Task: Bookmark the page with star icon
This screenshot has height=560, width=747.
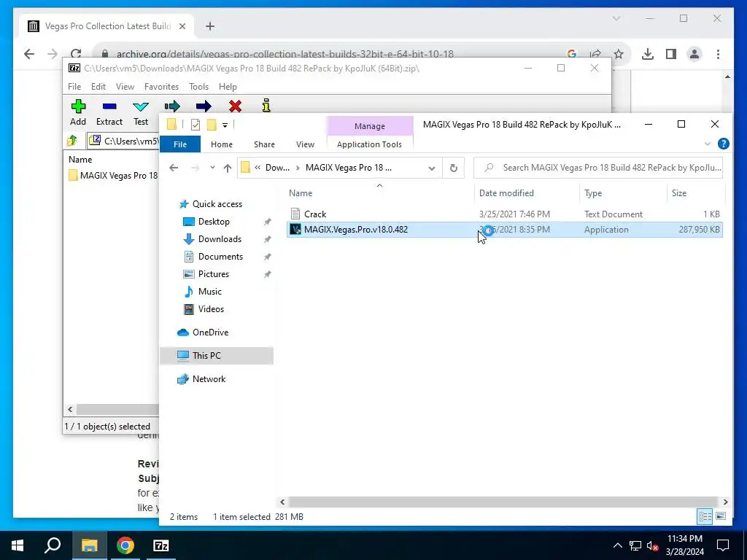Action: click(619, 54)
